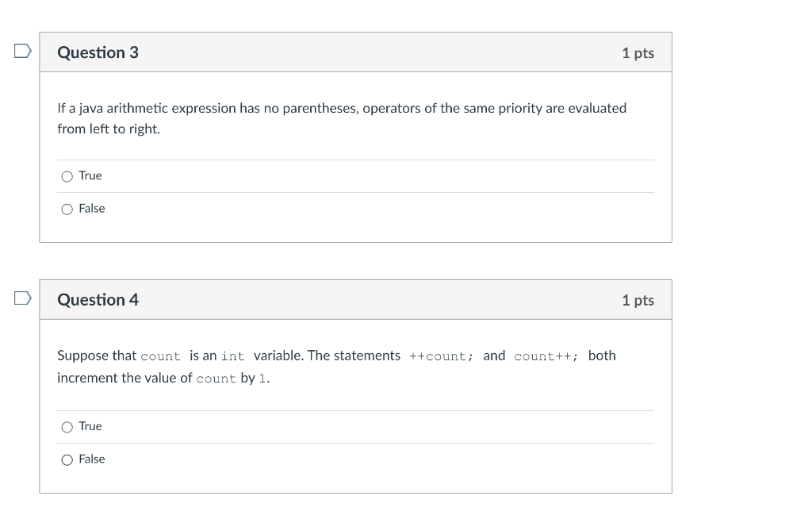The width and height of the screenshot is (812, 519).
Task: Click the "True" answer label under Question 3
Action: pos(90,175)
